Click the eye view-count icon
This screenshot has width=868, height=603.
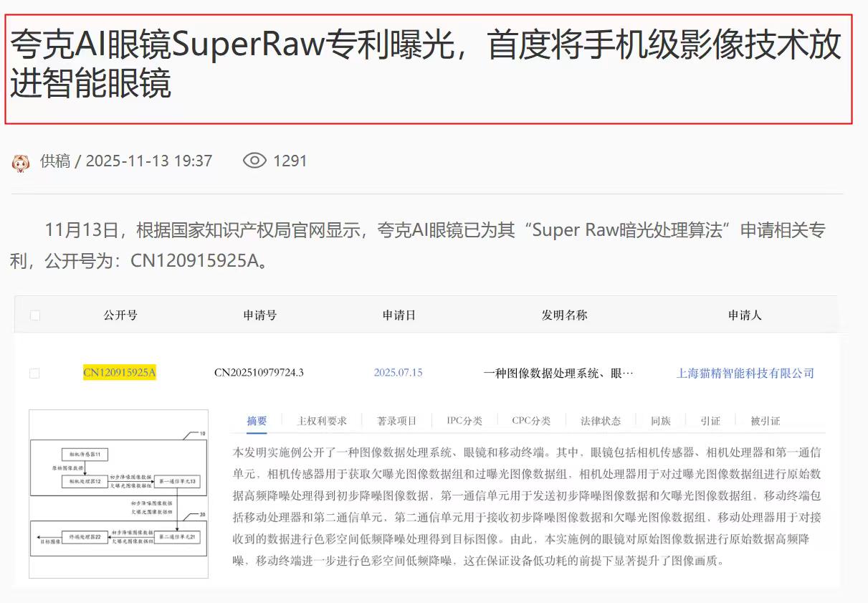(254, 161)
